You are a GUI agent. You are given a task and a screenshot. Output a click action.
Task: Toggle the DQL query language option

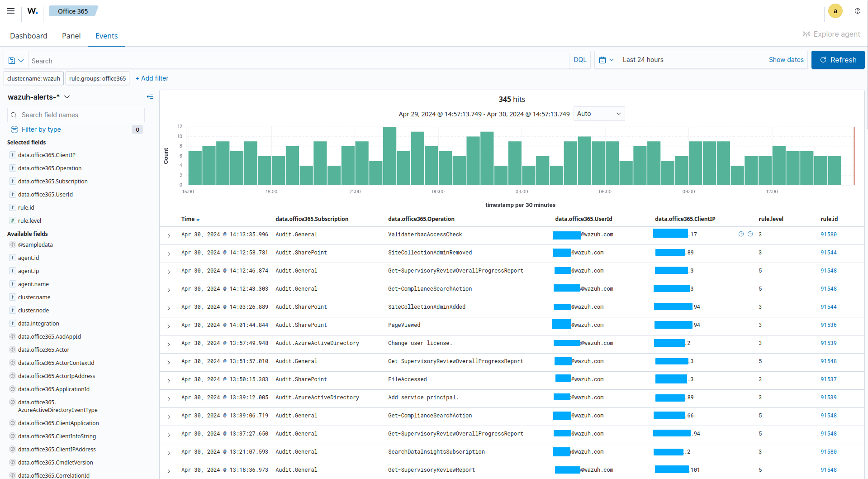pos(579,59)
